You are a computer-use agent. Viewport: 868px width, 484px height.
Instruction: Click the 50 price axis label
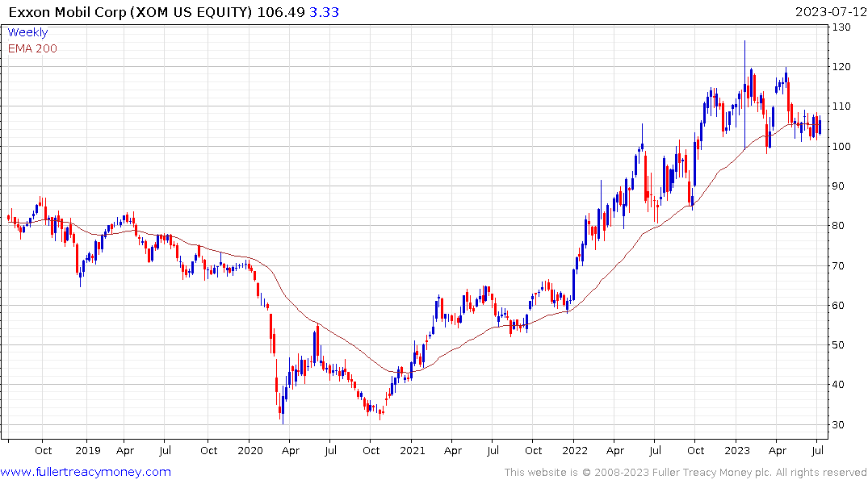point(838,345)
